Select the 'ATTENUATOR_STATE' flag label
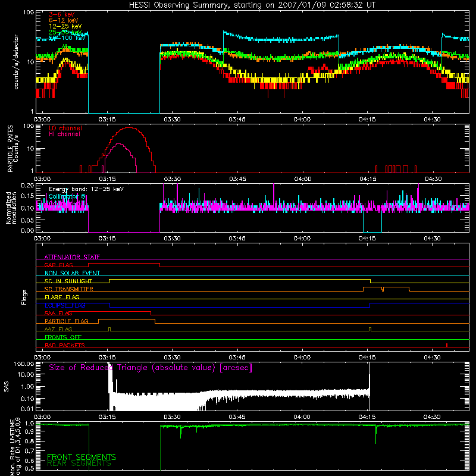Screen dimensions: 476x476 pos(72,257)
